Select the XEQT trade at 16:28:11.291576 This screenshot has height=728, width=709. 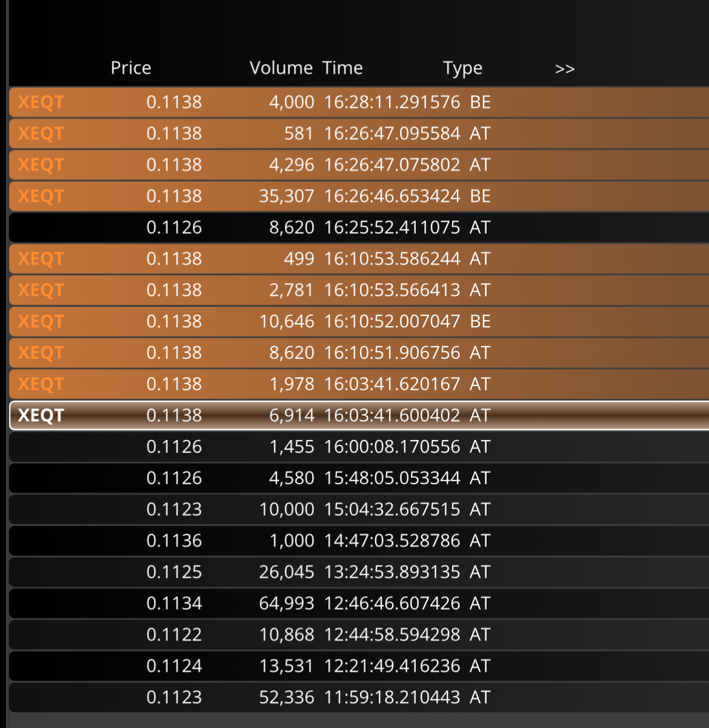coord(359,102)
